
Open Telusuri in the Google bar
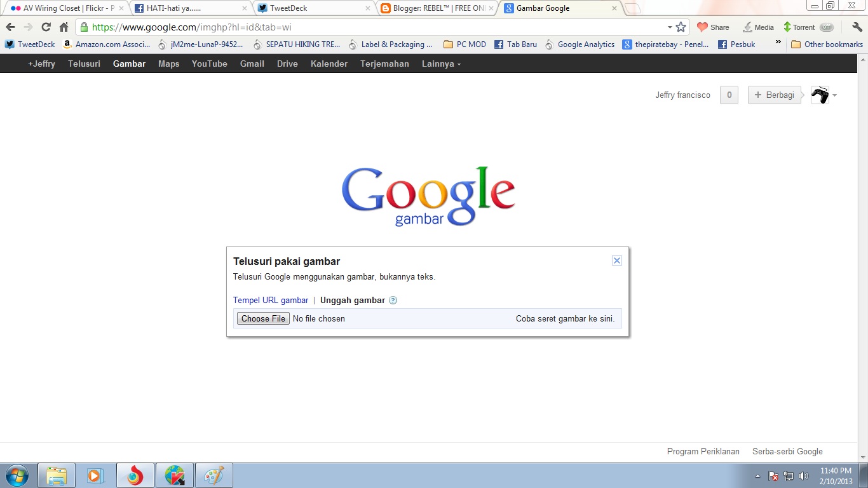[x=85, y=64]
